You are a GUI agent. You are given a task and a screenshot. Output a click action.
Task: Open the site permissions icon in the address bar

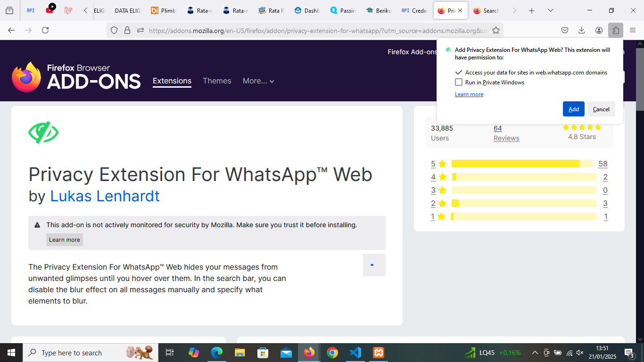click(140, 30)
